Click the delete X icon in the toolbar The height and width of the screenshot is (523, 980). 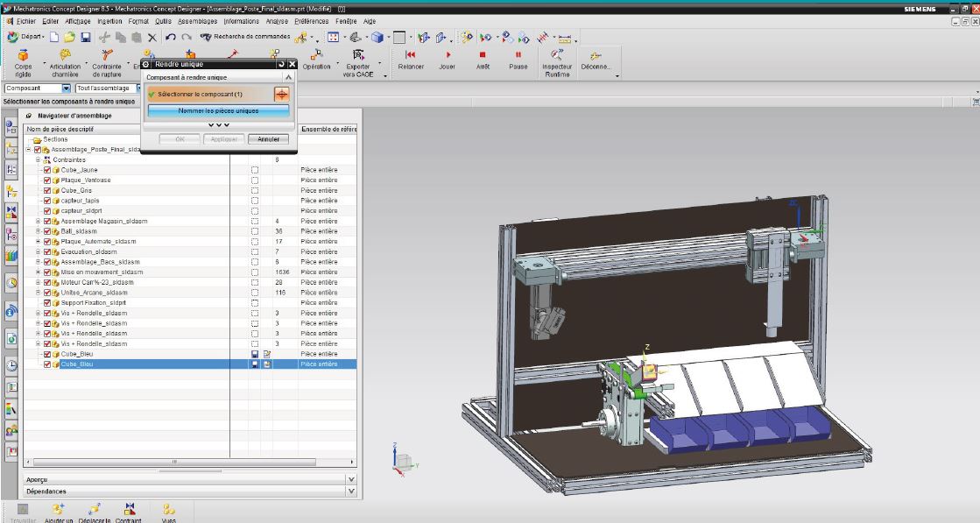click(152, 38)
